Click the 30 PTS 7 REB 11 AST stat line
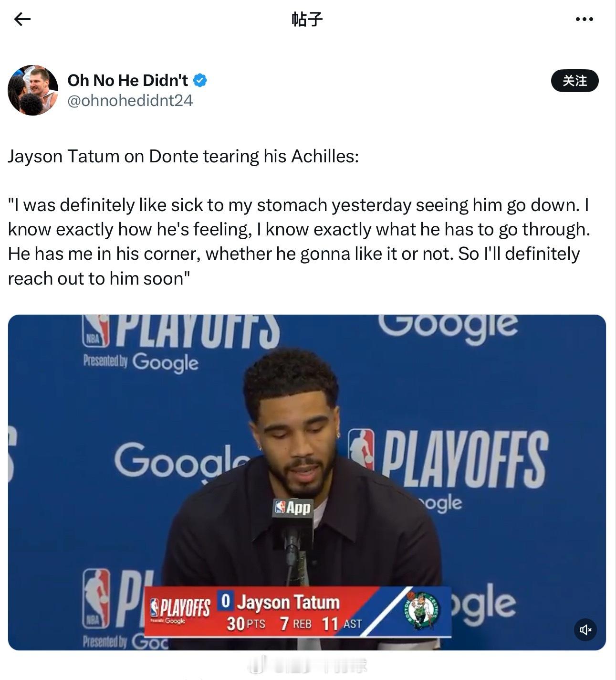The width and height of the screenshot is (616, 680). (x=294, y=624)
